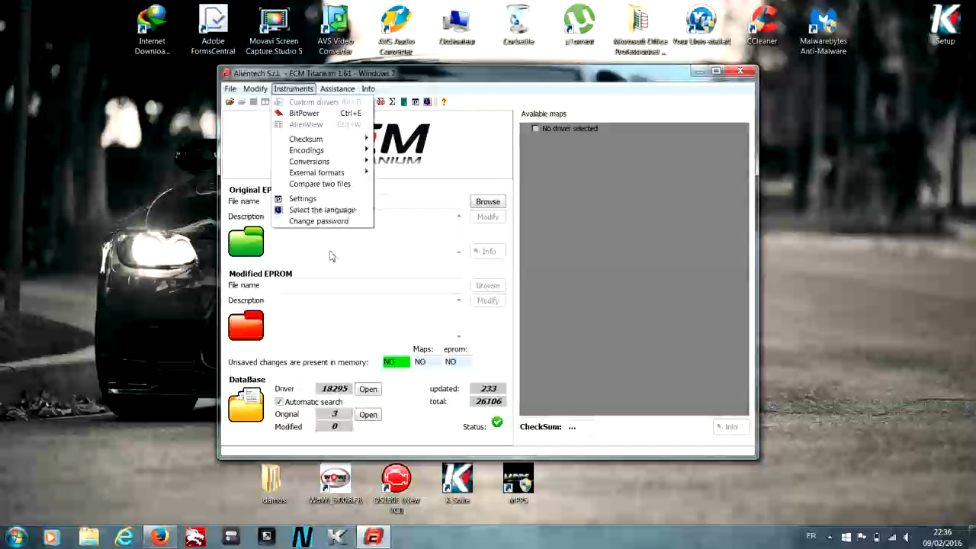The width and height of the screenshot is (976, 549).
Task: Click the green NO unsaved changes indicator
Action: pyautogui.click(x=396, y=362)
